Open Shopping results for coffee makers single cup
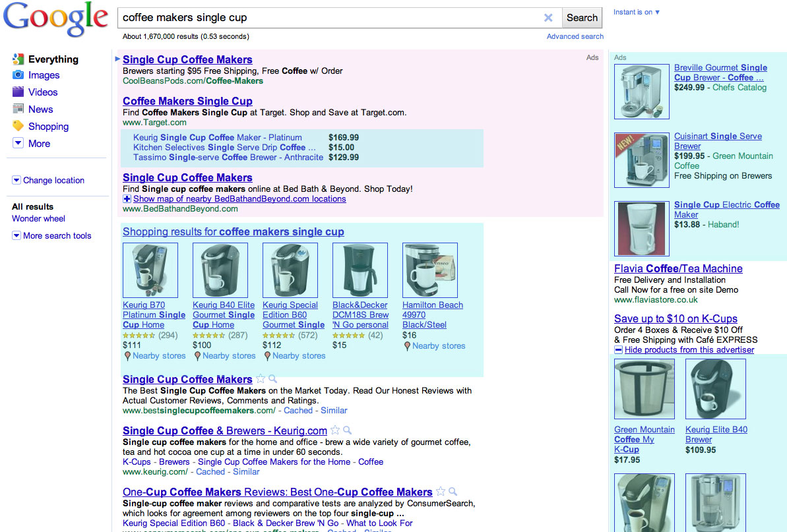 (x=234, y=231)
